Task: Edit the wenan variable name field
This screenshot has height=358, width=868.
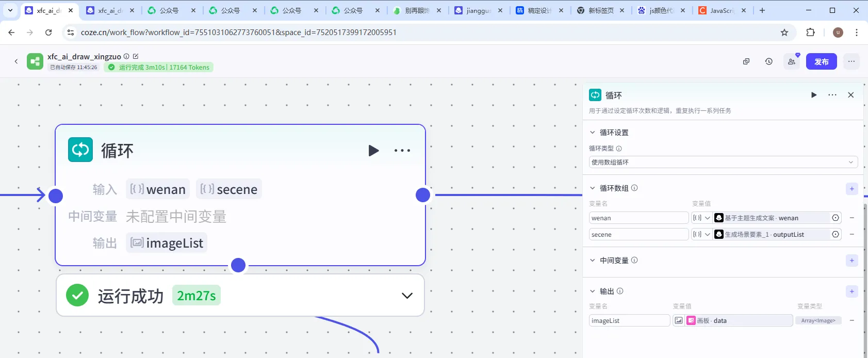Action: point(638,218)
